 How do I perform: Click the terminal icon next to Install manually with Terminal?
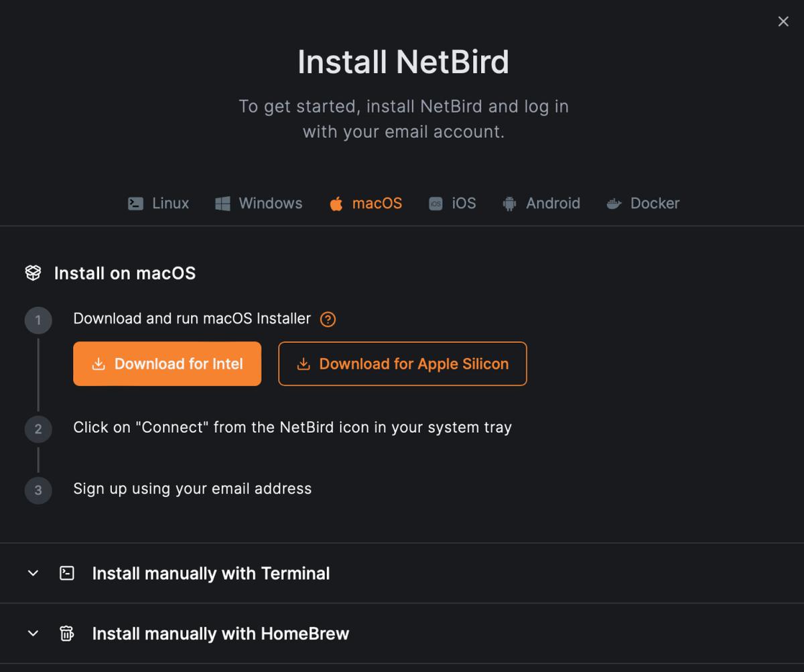[x=67, y=573]
